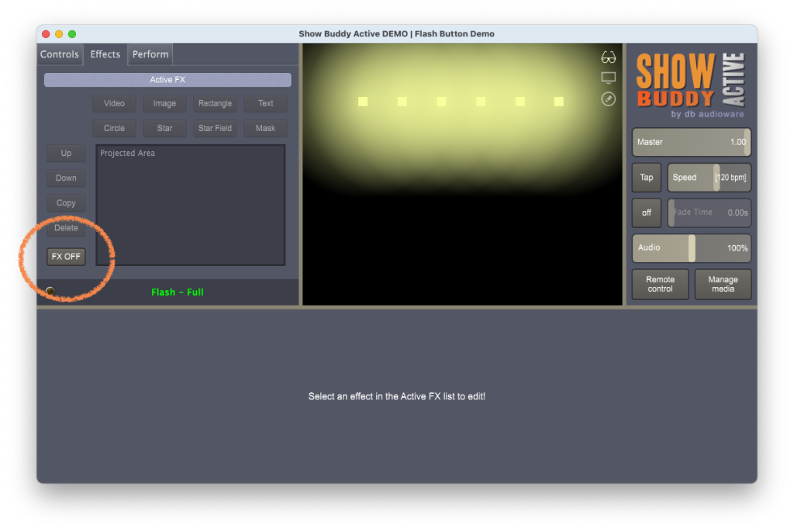Screen dimensions: 794x532
Task: Add a Star Field effect
Action: tap(215, 128)
